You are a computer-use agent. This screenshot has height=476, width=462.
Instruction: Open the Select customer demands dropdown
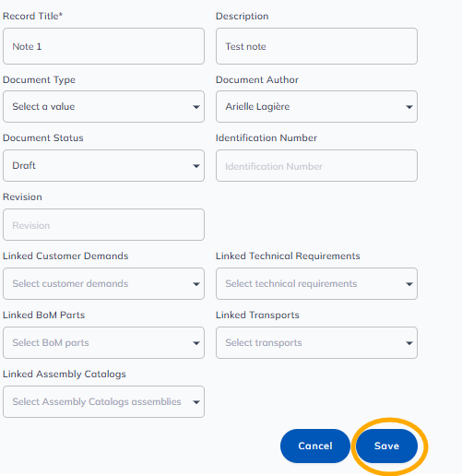point(103,283)
